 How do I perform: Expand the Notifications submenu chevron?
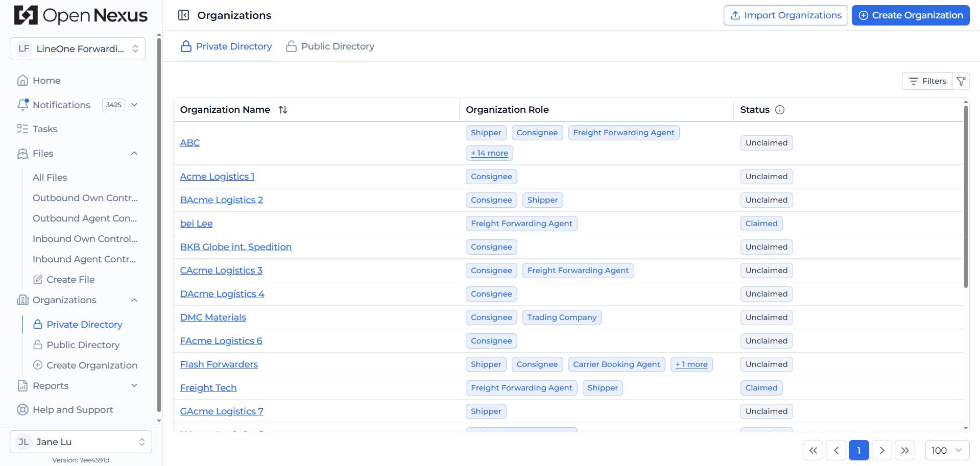click(134, 105)
